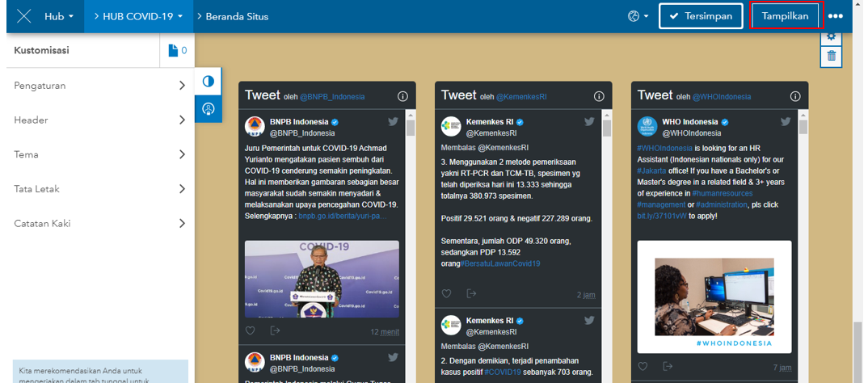Click the 12 menit timestamp
868x383 pixels.
point(385,333)
